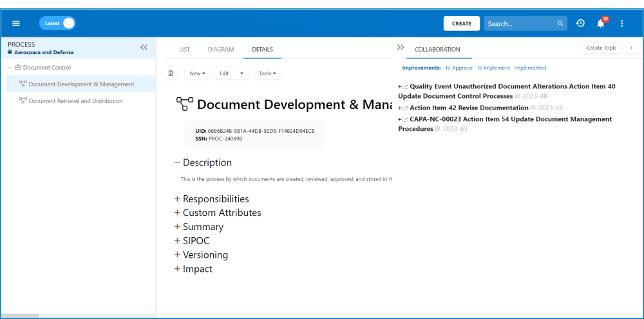Filter improvements by To Implement
The image size is (644, 319).
(493, 68)
